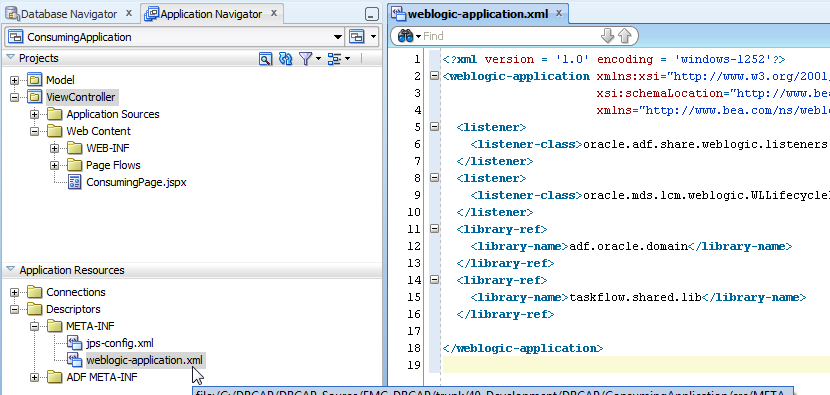Select the Descriptors folder

73,309
